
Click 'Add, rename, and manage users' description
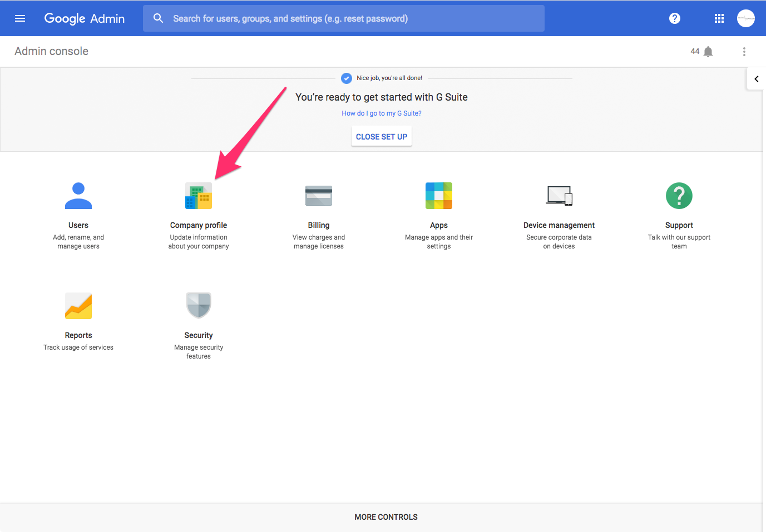pyautogui.click(x=78, y=242)
